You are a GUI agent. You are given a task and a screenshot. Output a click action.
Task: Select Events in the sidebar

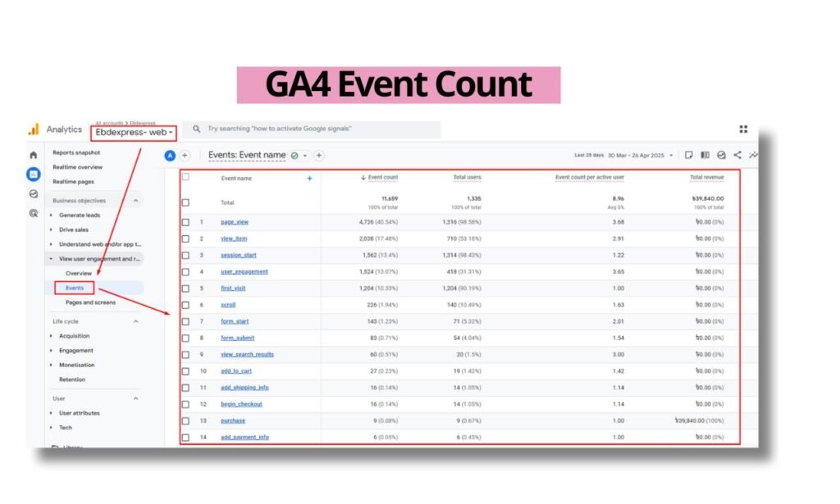pos(75,288)
